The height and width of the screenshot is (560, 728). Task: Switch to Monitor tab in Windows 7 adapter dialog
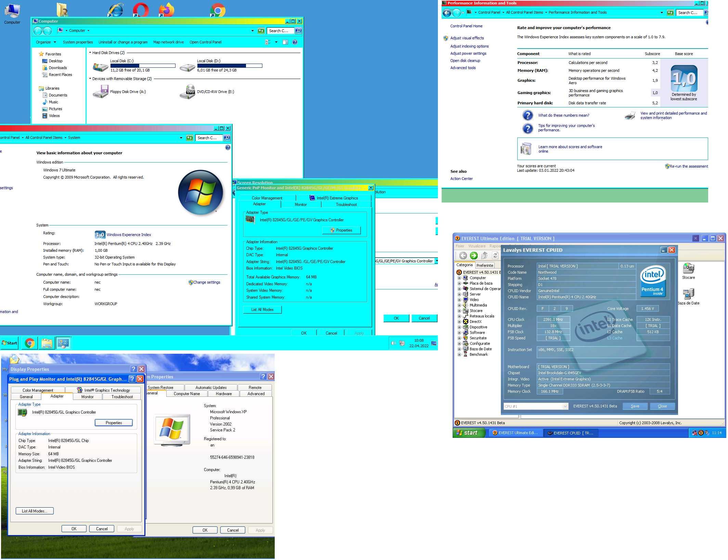coord(301,205)
